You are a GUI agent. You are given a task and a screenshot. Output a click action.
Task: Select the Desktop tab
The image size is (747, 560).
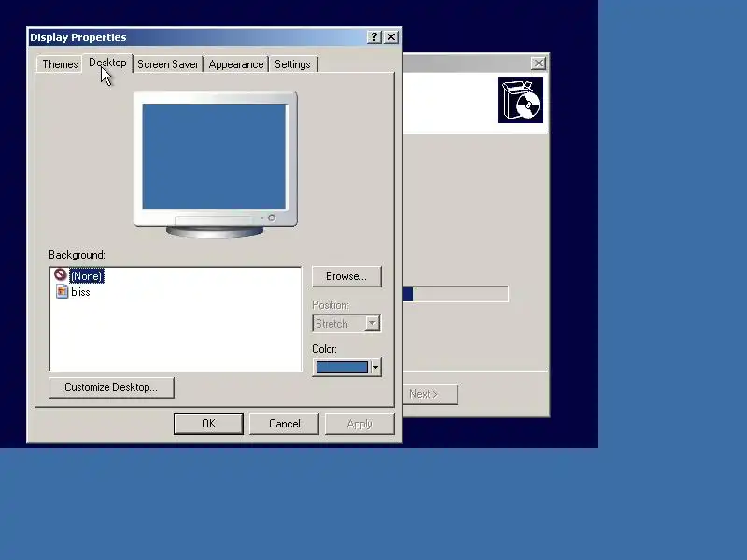pyautogui.click(x=107, y=63)
